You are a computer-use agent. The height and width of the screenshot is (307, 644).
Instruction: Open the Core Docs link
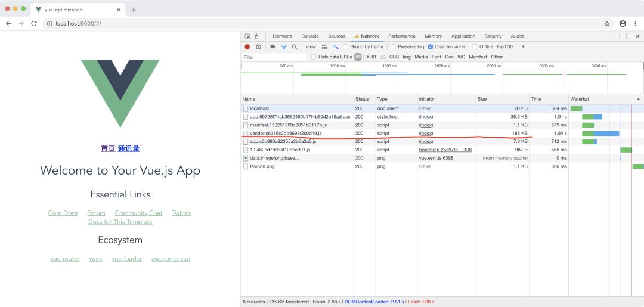(63, 213)
